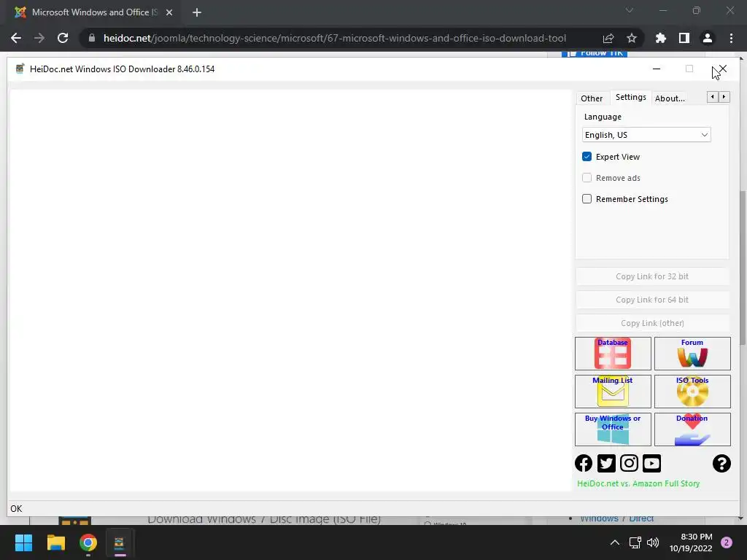747x560 pixels.
Task: Click Chrome icon in the taskbar
Action: tap(88, 542)
